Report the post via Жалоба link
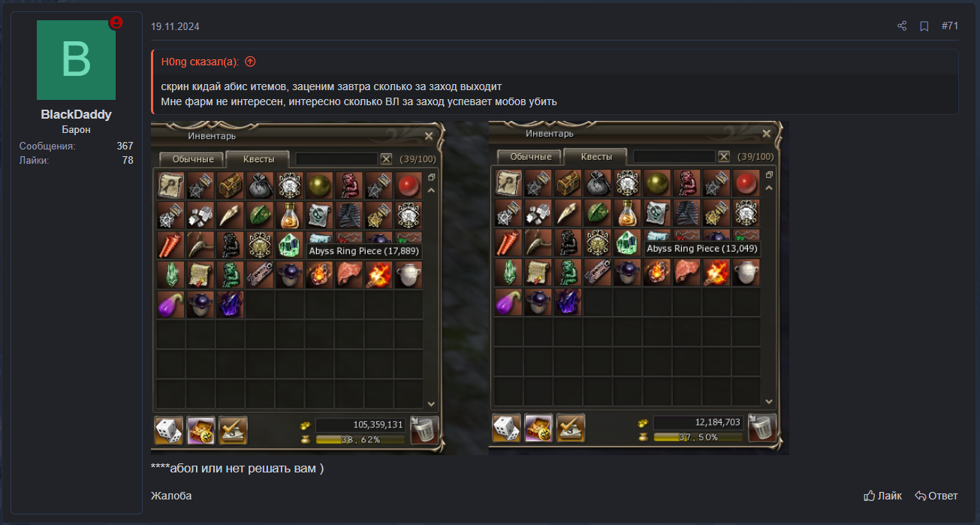 point(171,496)
